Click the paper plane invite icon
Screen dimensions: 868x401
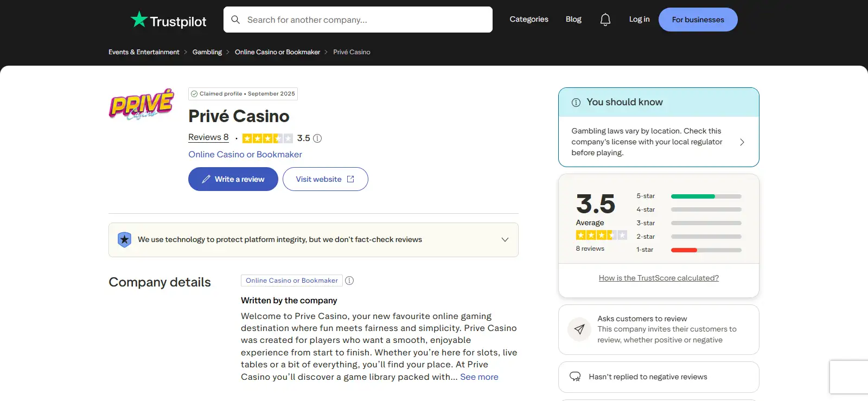tap(579, 329)
